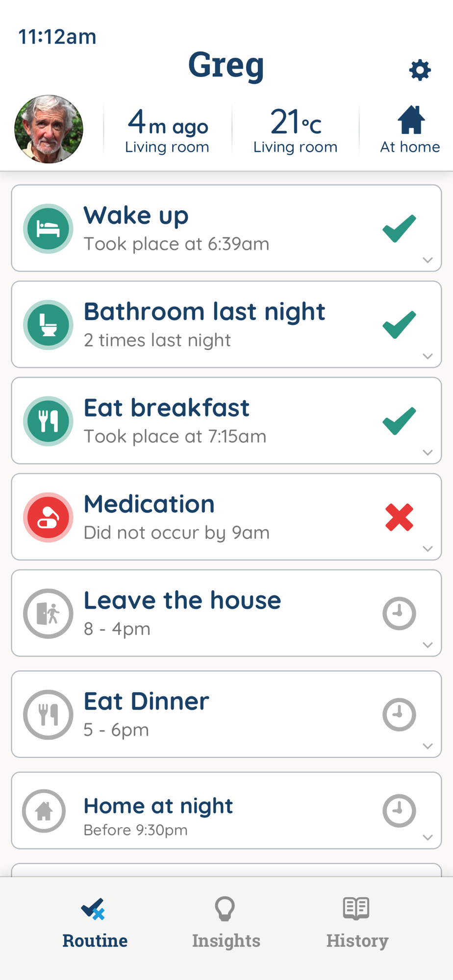Switch to the History tab
Screen dimensions: 453x980
(357, 923)
